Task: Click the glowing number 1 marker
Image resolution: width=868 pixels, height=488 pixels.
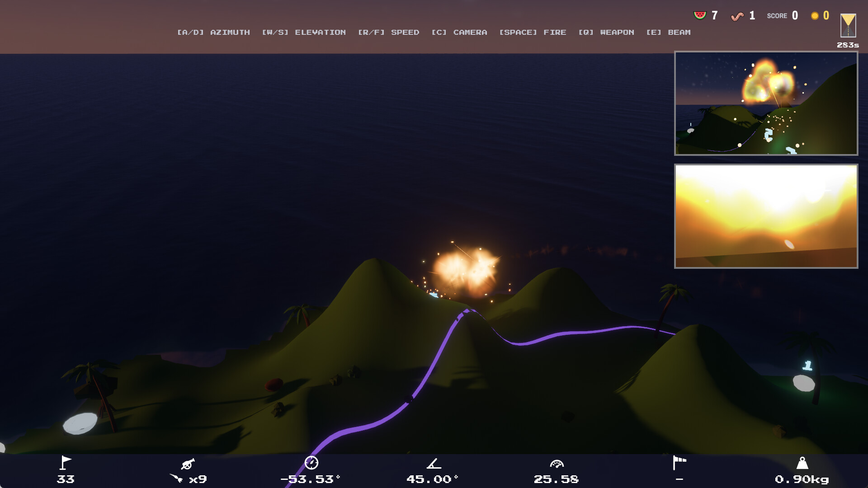Action: pos(808,366)
